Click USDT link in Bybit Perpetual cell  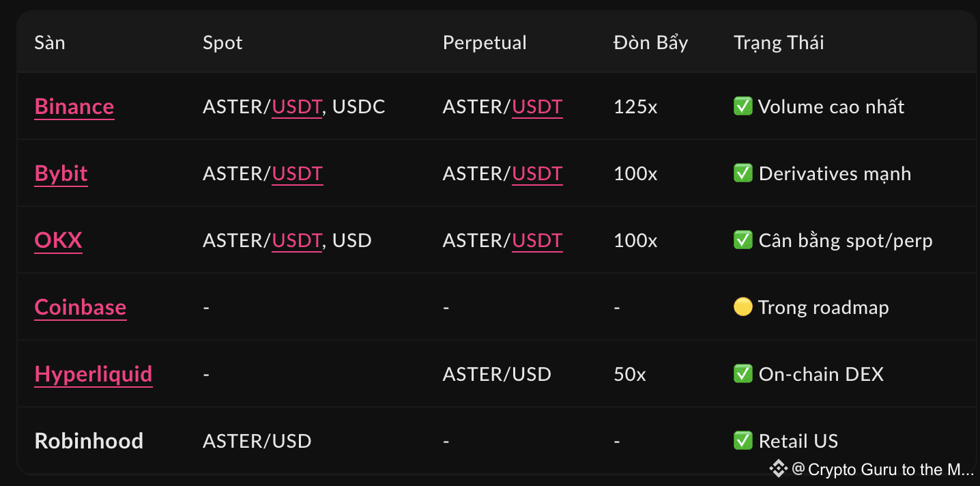(537, 173)
